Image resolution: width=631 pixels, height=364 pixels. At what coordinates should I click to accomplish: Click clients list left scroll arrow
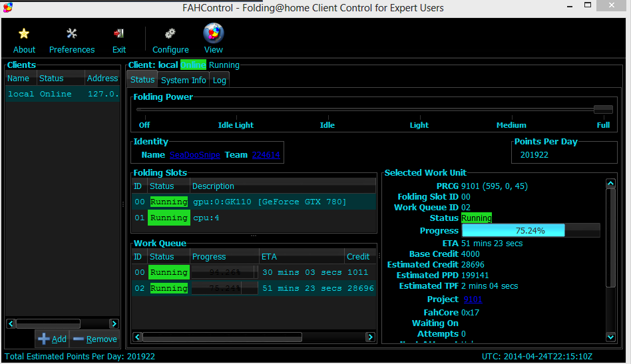point(11,323)
